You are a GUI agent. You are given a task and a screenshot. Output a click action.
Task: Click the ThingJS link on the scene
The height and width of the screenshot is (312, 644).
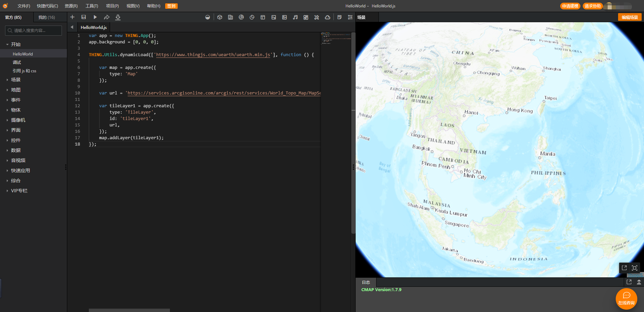pos(635,275)
